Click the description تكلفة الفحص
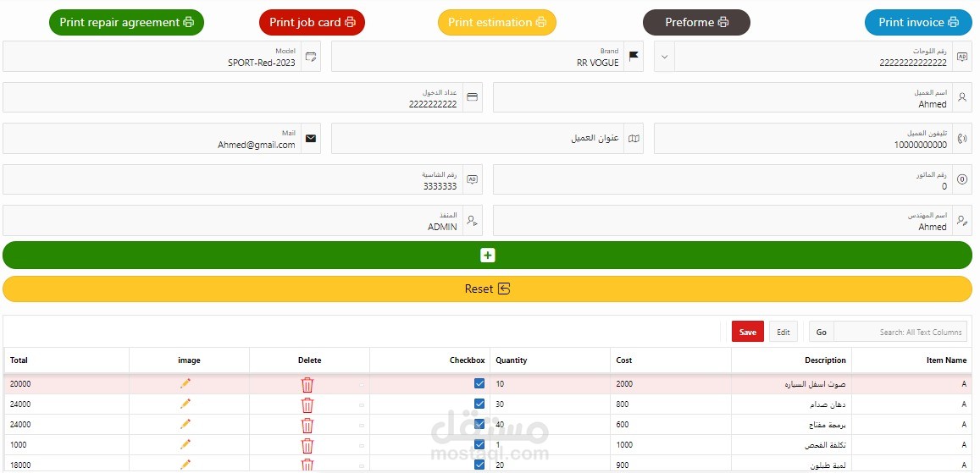The height and width of the screenshot is (473, 980). point(825,445)
